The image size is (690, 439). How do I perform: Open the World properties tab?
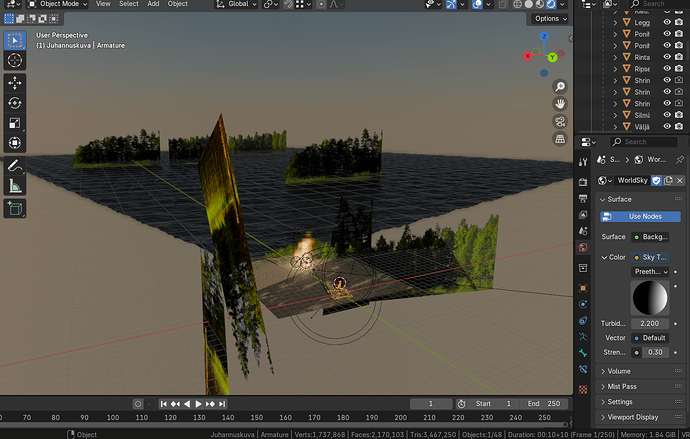(x=583, y=247)
